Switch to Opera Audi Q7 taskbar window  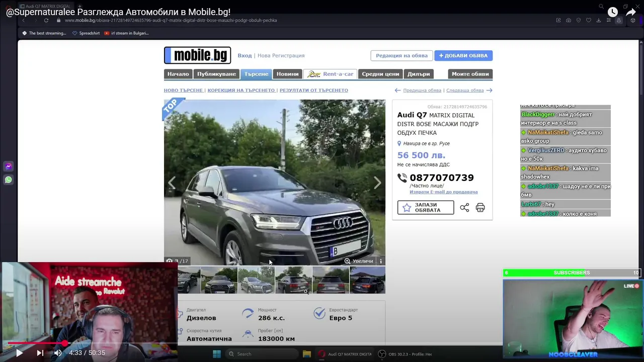pos(345,354)
